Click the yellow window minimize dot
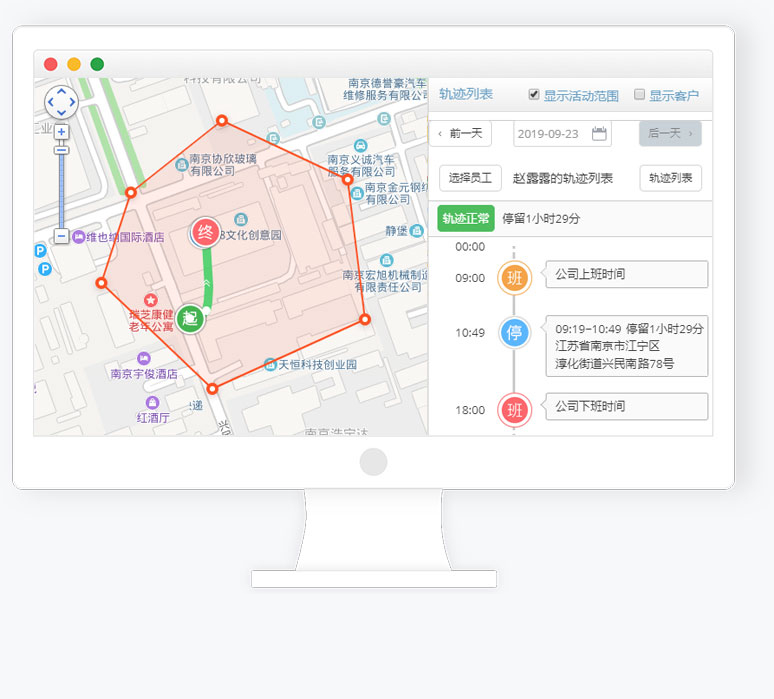 74,64
